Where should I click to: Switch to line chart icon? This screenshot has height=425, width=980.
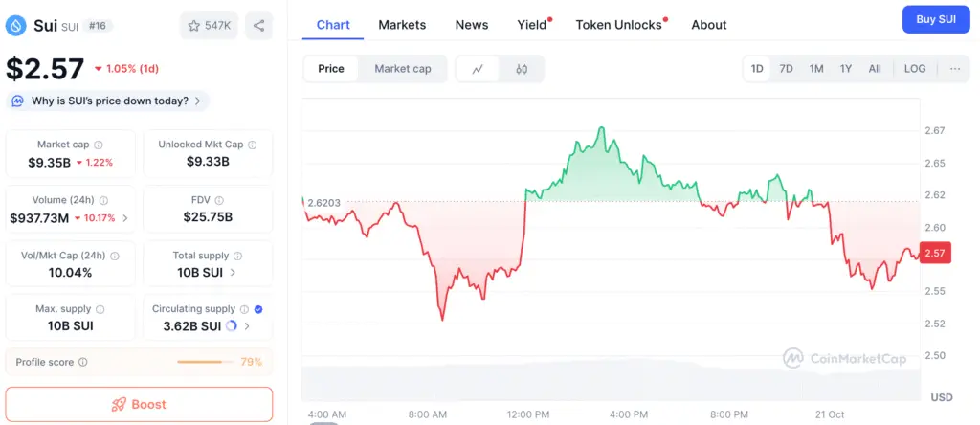point(479,69)
